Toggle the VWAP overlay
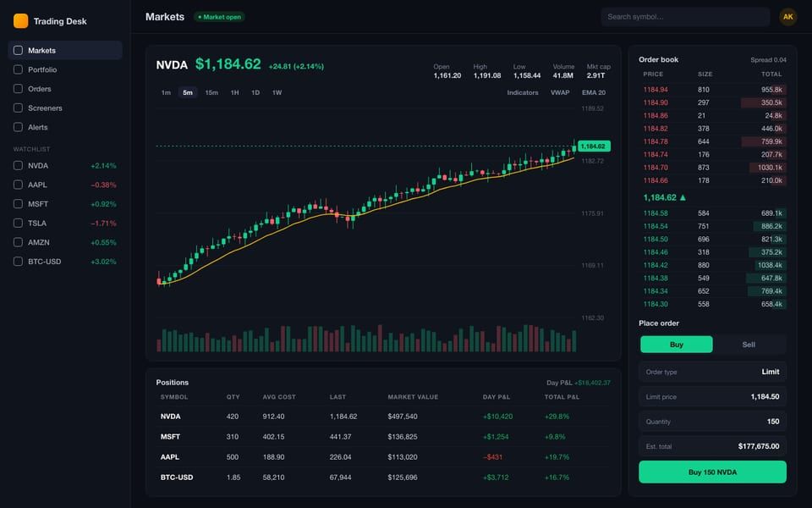 (x=560, y=92)
